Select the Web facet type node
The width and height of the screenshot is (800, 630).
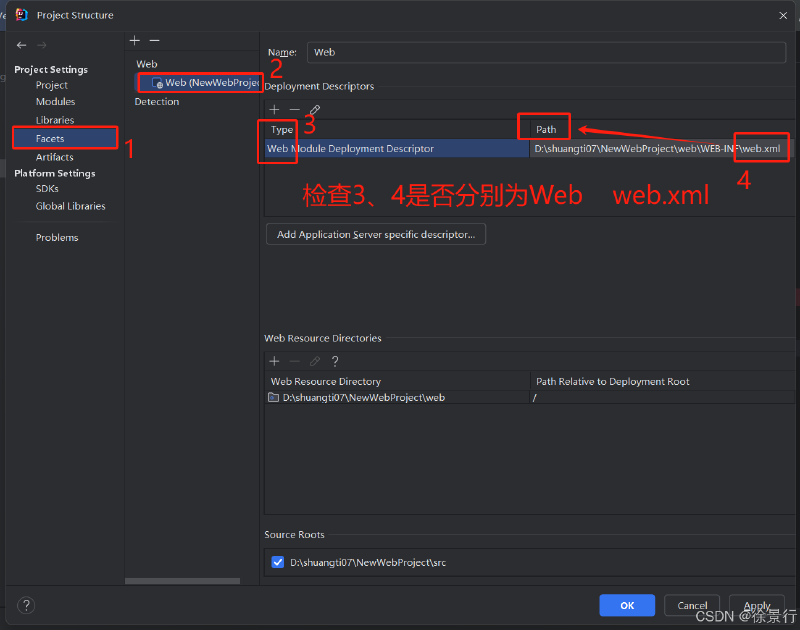pyautogui.click(x=146, y=64)
